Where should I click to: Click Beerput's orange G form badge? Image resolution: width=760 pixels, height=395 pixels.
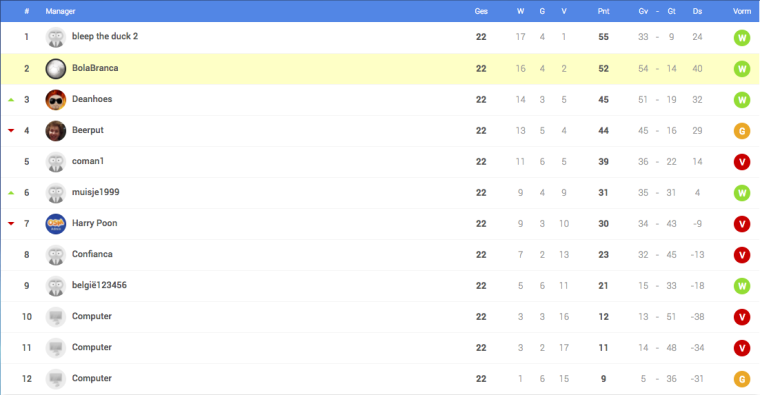742,131
